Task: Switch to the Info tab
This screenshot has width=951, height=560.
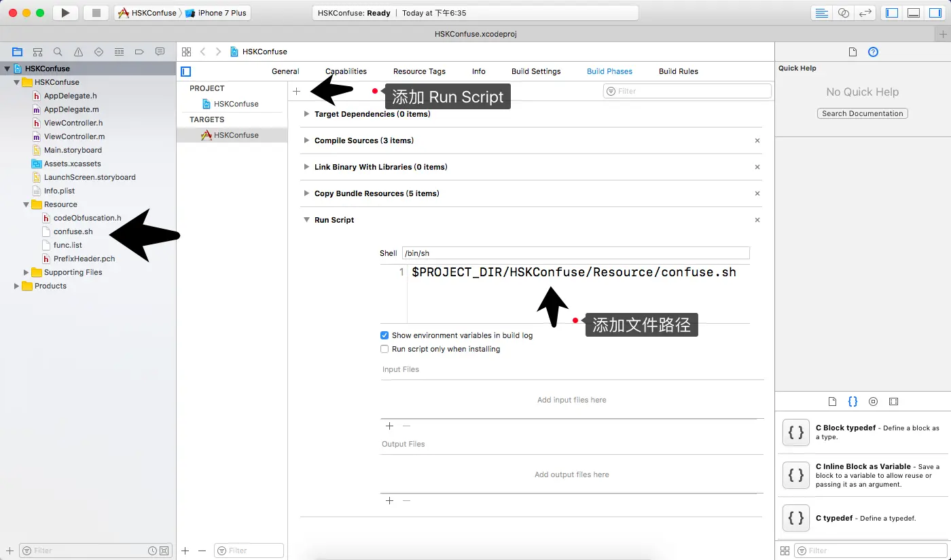Action: point(479,71)
